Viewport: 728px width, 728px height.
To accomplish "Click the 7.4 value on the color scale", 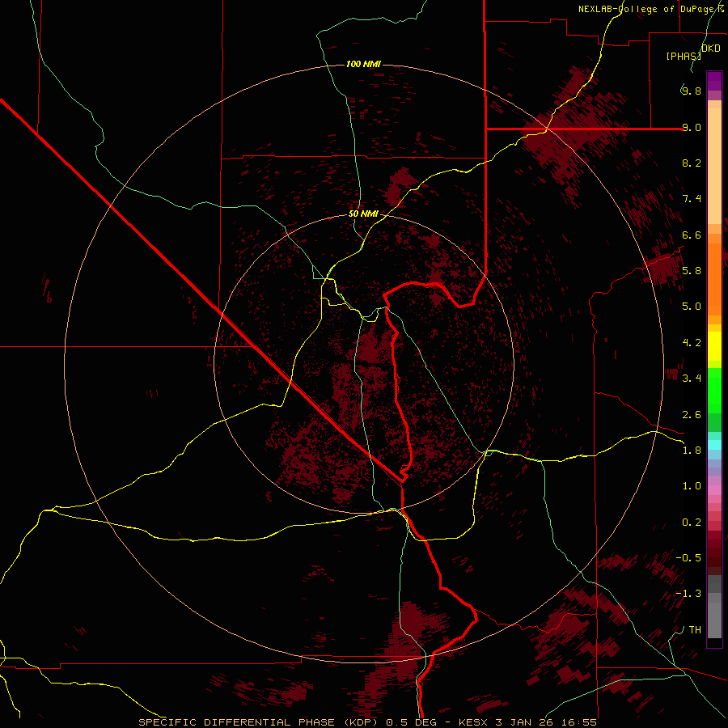I will (x=692, y=199).
